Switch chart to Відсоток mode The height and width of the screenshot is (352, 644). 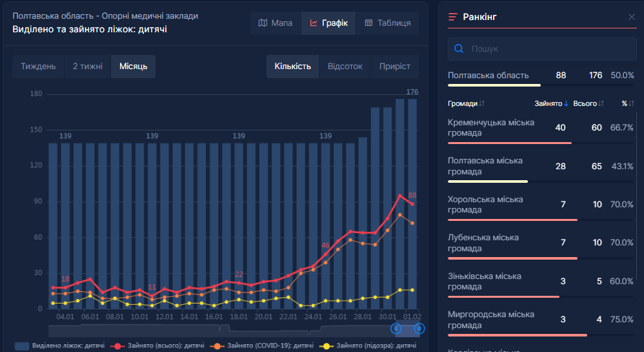point(345,67)
